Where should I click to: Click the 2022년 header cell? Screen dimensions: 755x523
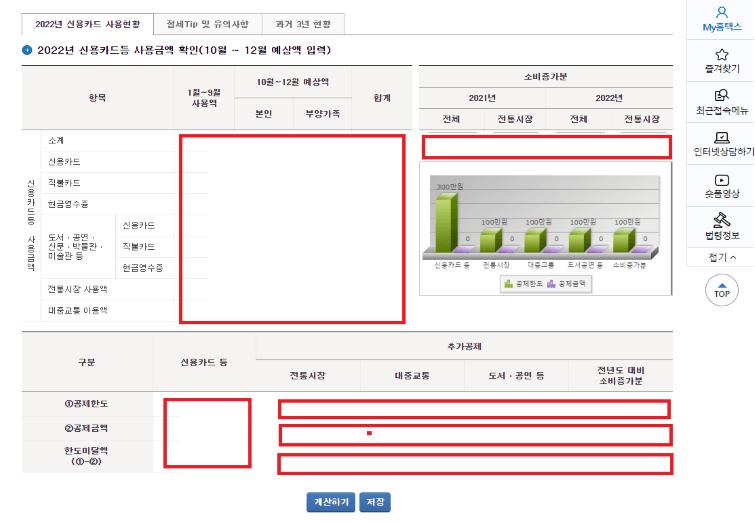(609, 98)
